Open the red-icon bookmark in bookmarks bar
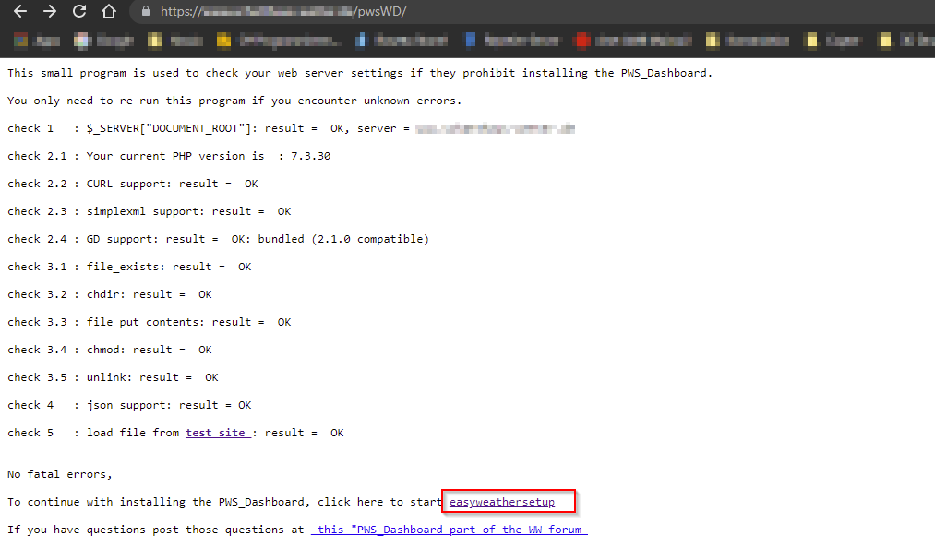Image resolution: width=935 pixels, height=560 pixels. click(632, 41)
